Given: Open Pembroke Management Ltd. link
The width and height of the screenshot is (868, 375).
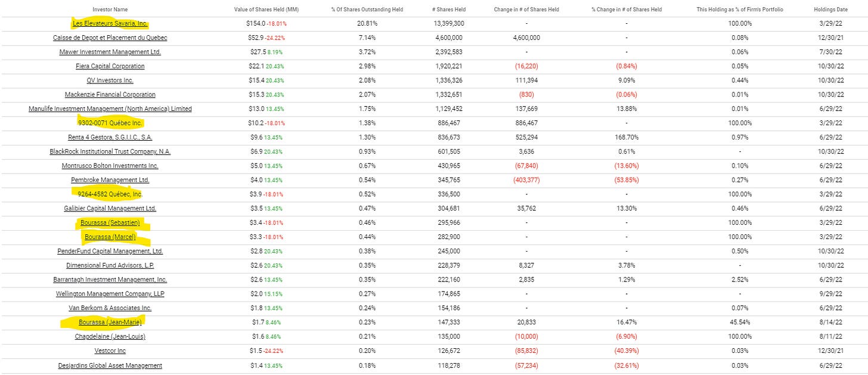Looking at the screenshot, I should [110, 180].
